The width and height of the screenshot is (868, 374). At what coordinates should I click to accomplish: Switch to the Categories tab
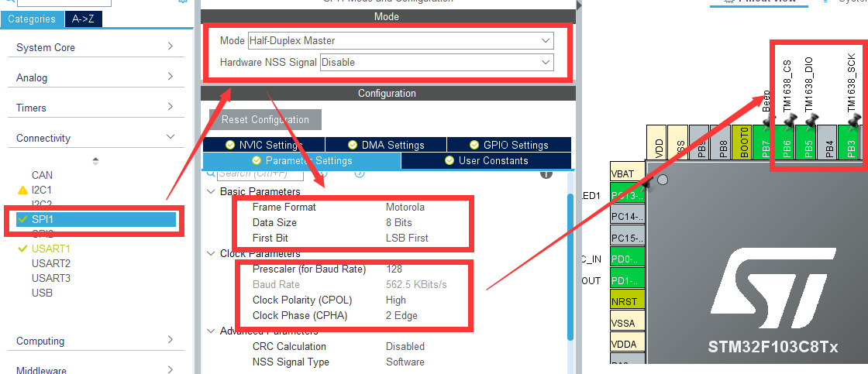click(32, 19)
